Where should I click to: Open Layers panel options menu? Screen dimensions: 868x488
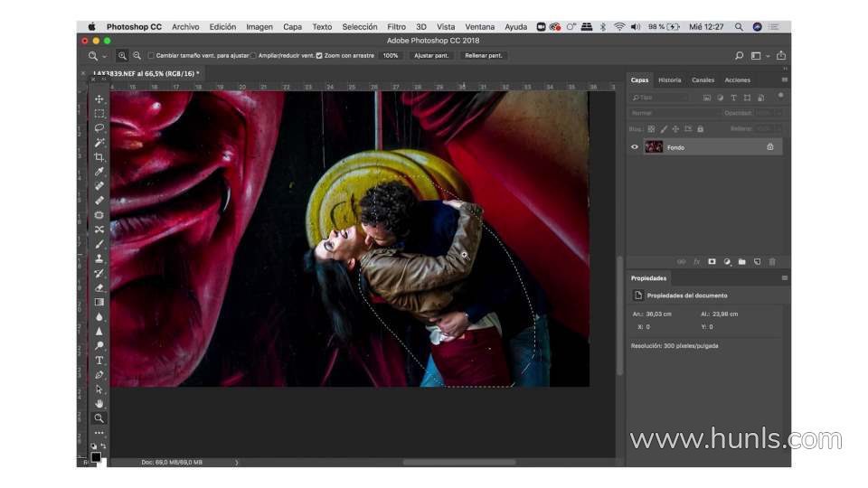(x=784, y=80)
